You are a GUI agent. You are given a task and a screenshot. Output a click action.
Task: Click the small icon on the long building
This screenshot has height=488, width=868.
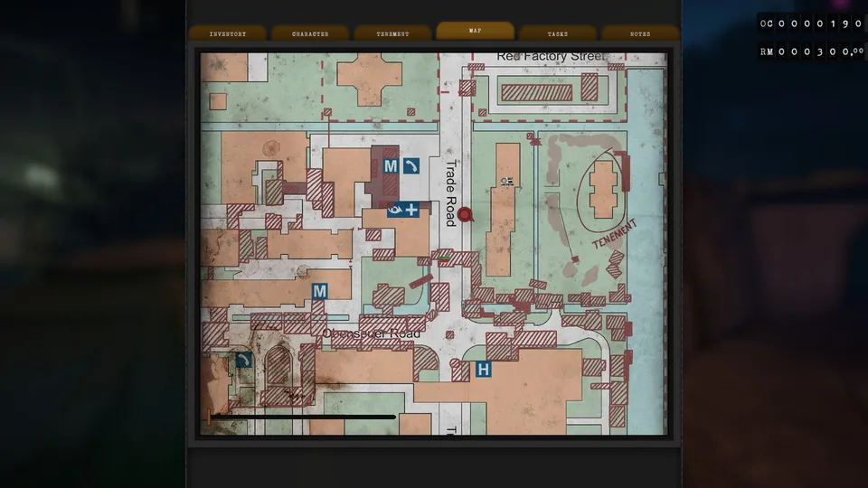tap(507, 181)
